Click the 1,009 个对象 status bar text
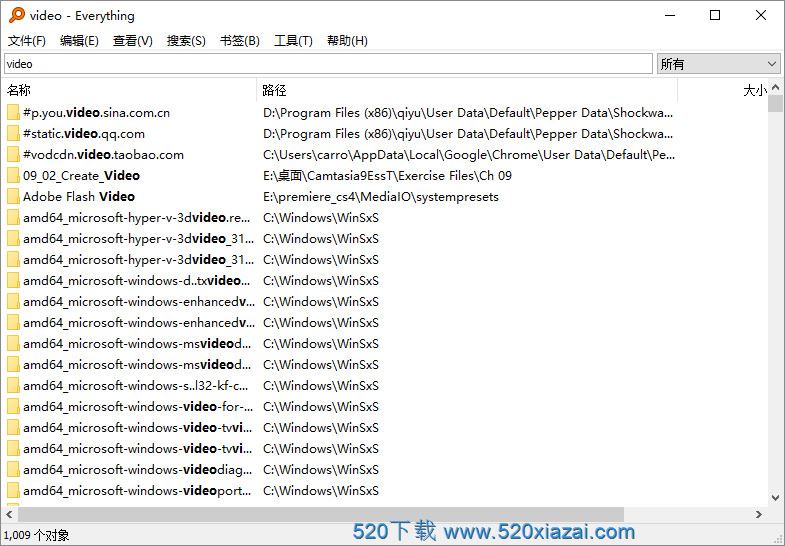Image resolution: width=785 pixels, height=546 pixels. [37, 535]
